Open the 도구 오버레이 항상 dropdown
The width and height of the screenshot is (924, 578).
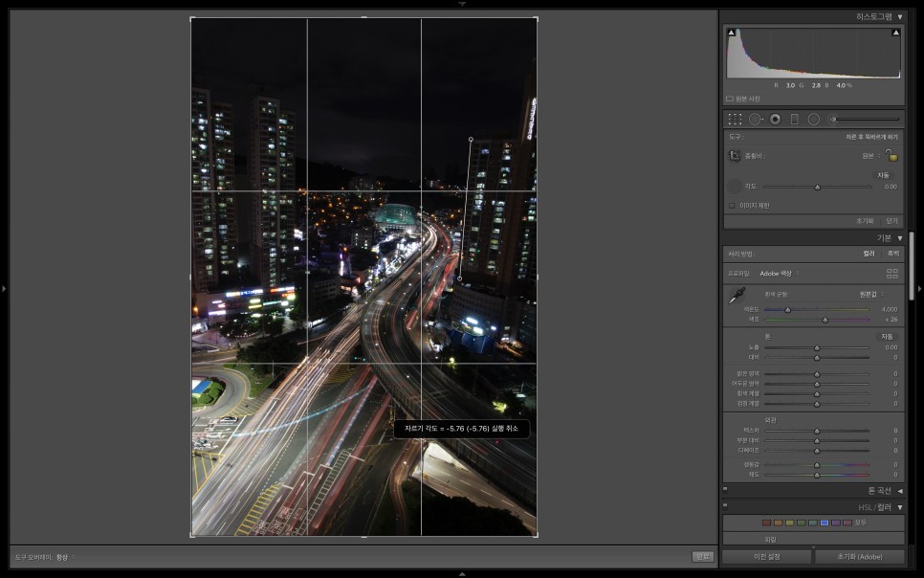65,557
